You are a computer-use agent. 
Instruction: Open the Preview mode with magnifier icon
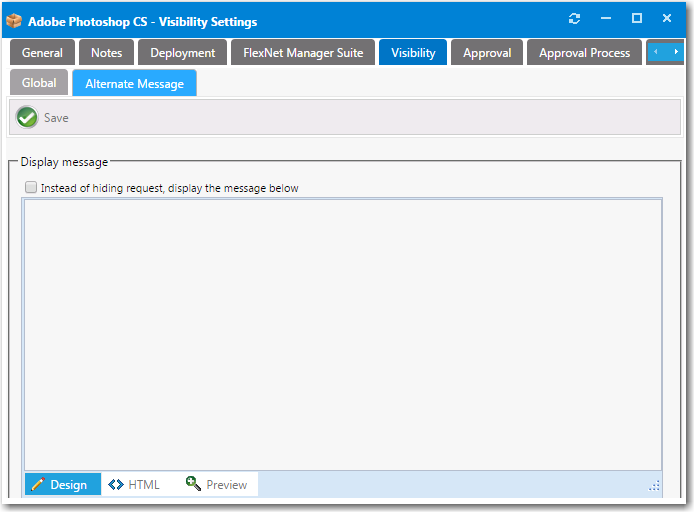(x=216, y=485)
